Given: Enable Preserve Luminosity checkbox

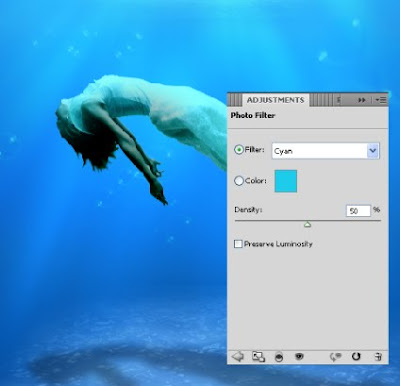Looking at the screenshot, I should point(238,244).
